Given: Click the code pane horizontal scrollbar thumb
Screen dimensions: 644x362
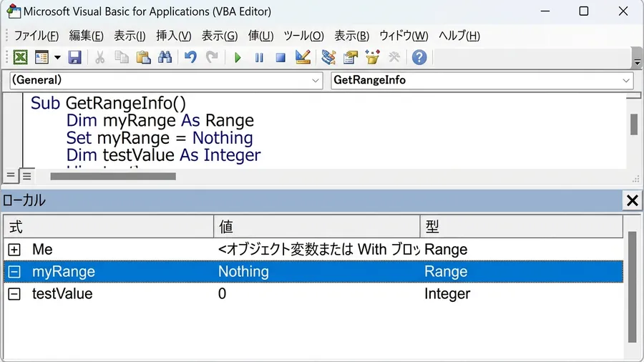Looking at the screenshot, I should [x=113, y=176].
